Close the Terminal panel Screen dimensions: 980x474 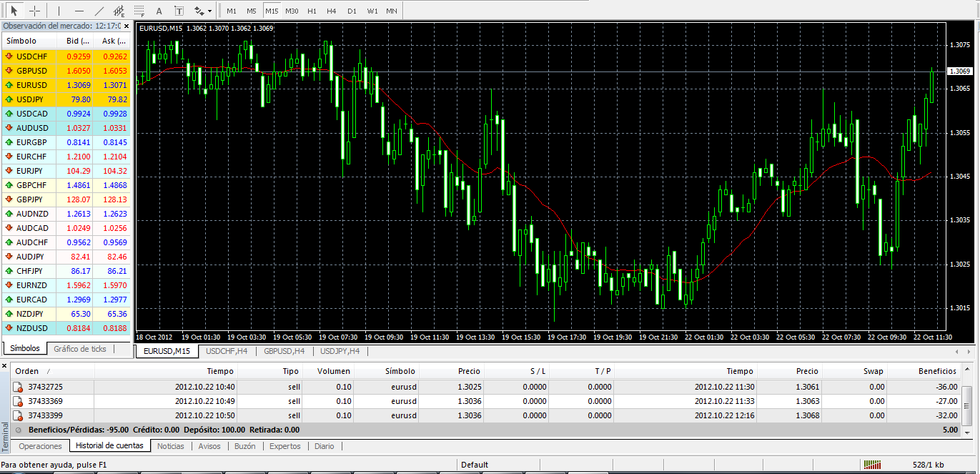4,365
